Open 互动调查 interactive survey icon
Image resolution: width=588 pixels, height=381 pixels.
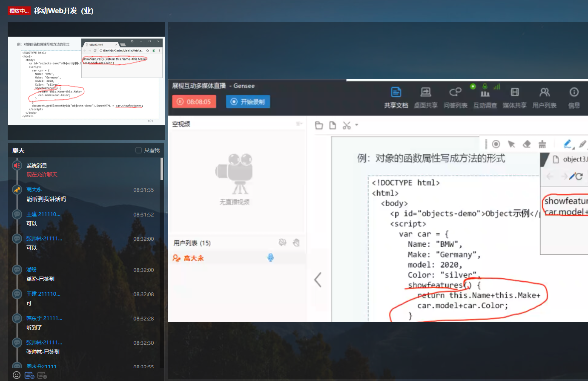point(485,97)
